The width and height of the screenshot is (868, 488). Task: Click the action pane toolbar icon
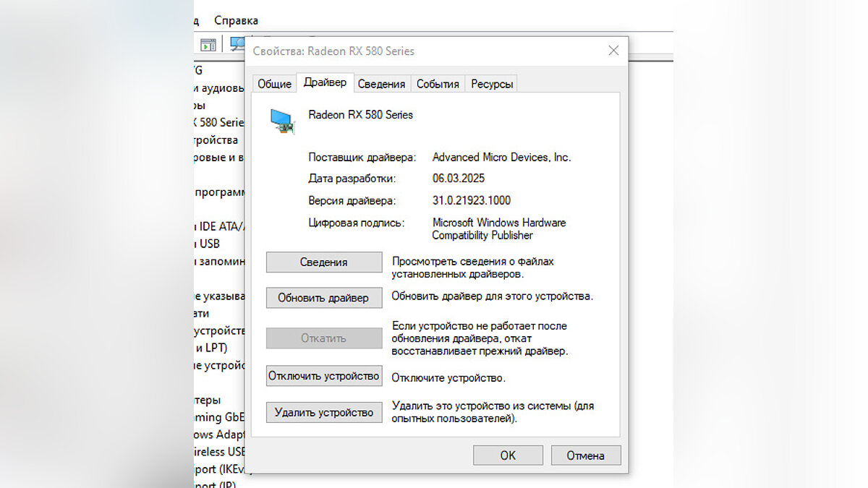click(x=208, y=45)
